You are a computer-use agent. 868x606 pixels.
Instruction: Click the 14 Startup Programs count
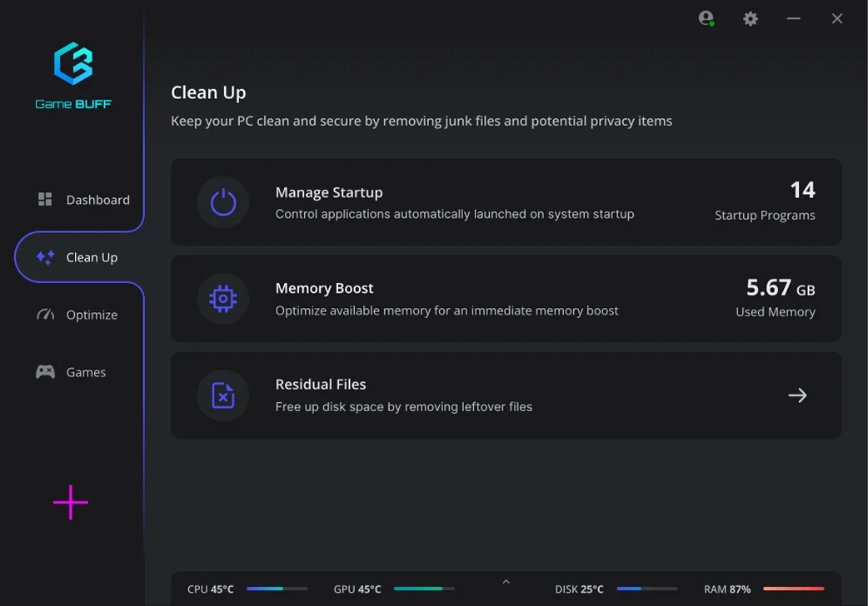click(x=765, y=201)
